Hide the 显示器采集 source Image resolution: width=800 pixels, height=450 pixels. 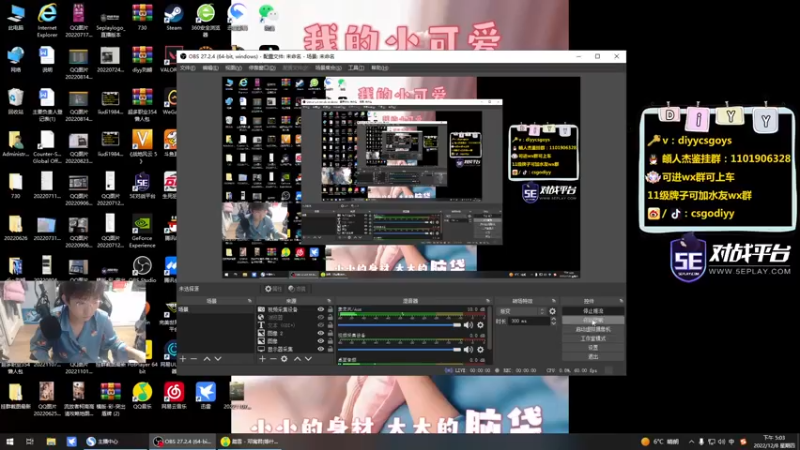[320, 349]
